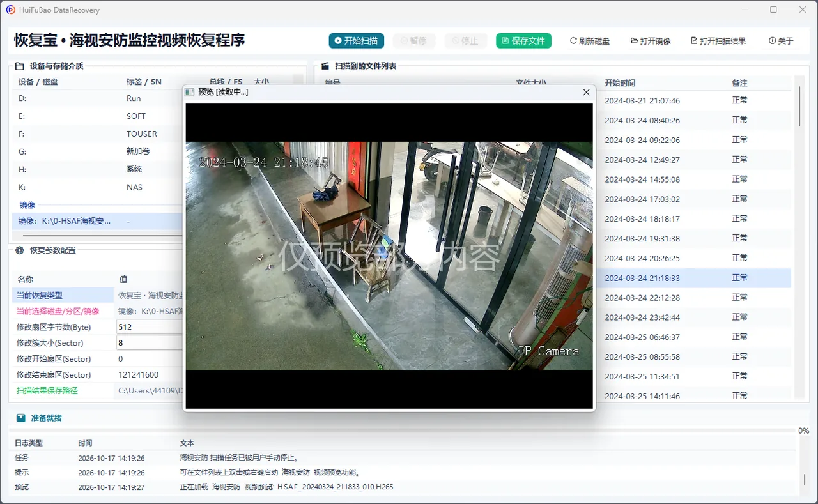Start scanning with the 开始扫描 button
818x504 pixels.
357,41
